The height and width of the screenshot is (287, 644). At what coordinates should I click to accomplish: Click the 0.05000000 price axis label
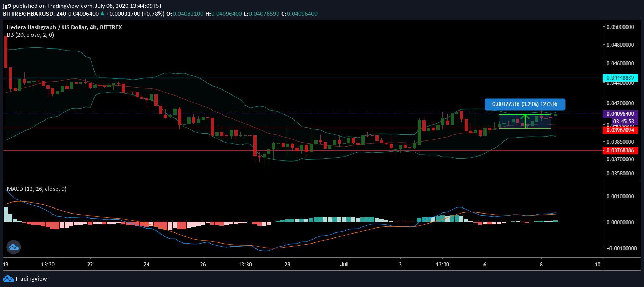[620, 27]
